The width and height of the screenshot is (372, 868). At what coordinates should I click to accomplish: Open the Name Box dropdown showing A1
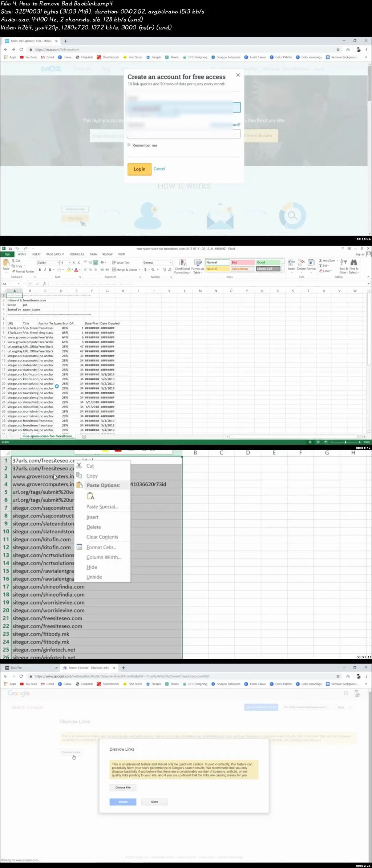[x=19, y=284]
